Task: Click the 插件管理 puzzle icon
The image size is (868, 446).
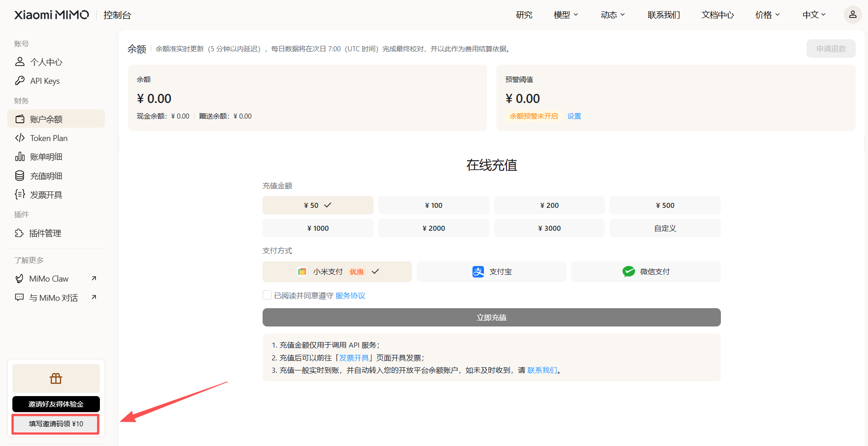Action: pyautogui.click(x=19, y=233)
